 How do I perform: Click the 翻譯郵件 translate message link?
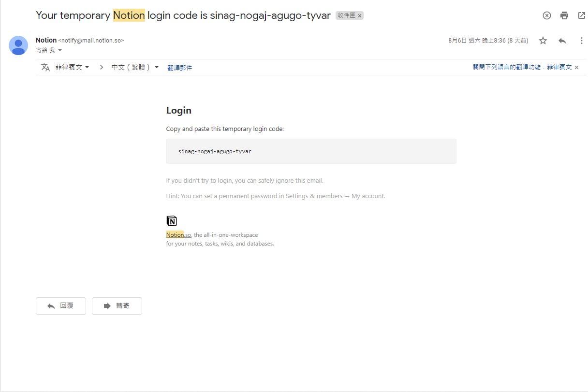180,68
